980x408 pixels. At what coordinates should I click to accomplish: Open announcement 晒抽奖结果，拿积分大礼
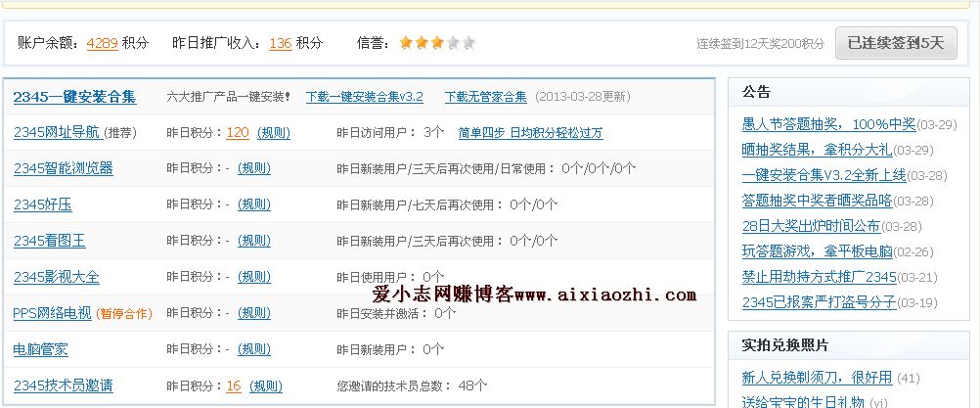click(x=817, y=150)
